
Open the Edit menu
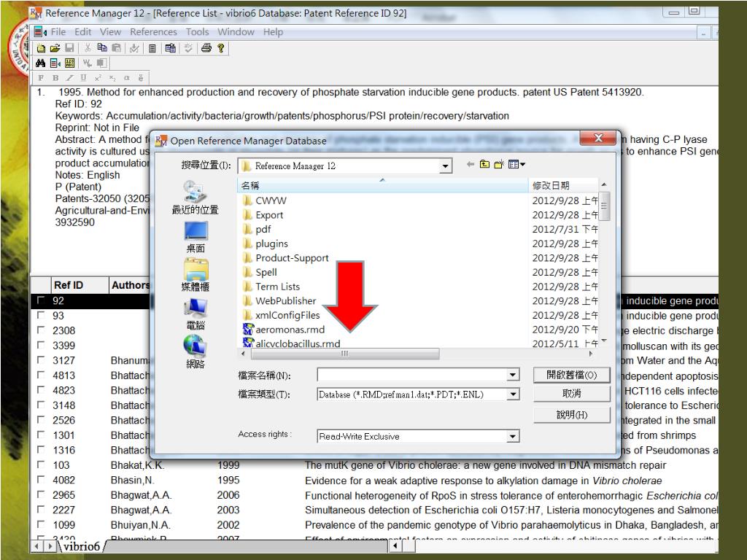82,32
